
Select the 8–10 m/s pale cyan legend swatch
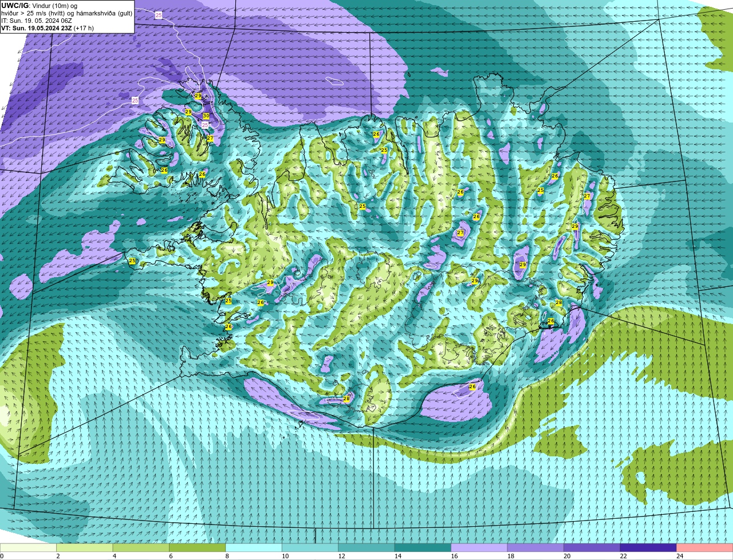(254, 548)
